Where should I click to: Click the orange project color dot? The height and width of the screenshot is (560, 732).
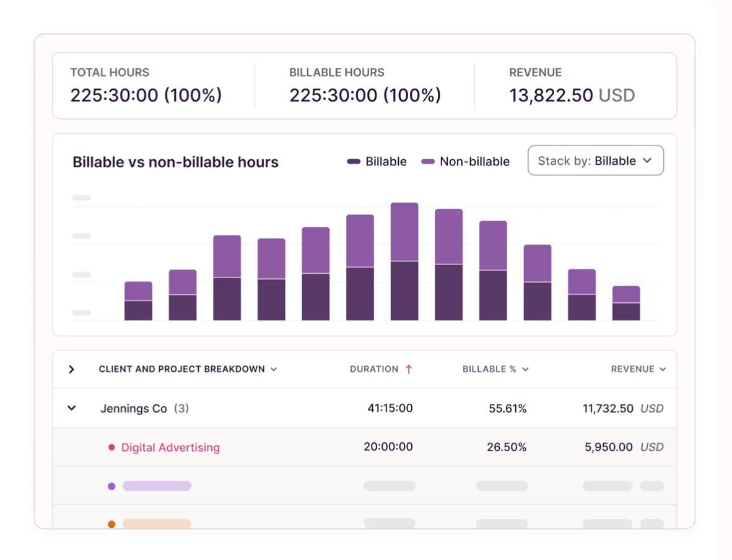(111, 524)
